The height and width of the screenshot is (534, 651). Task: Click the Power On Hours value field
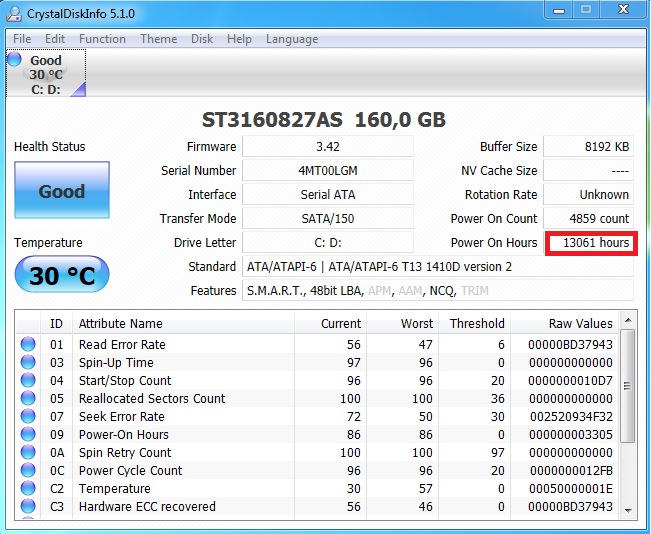pyautogui.click(x=590, y=243)
